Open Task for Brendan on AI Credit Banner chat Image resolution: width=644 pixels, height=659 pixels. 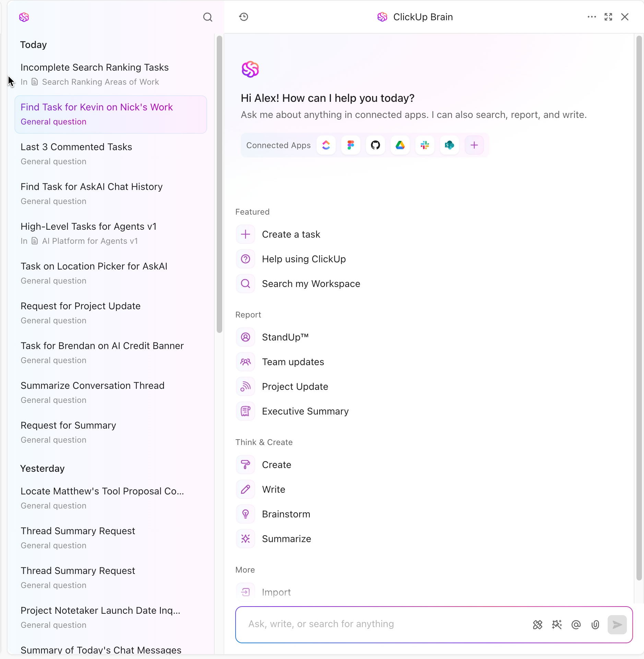coord(111,353)
